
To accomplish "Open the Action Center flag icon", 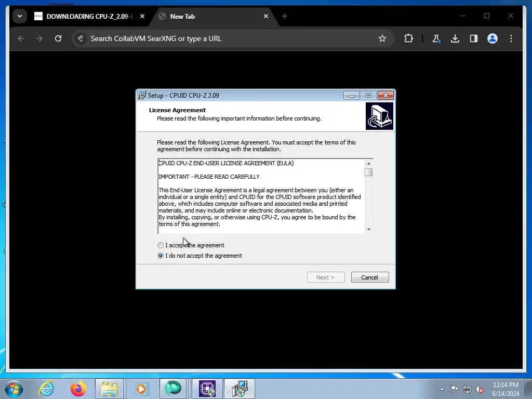I will [454, 389].
